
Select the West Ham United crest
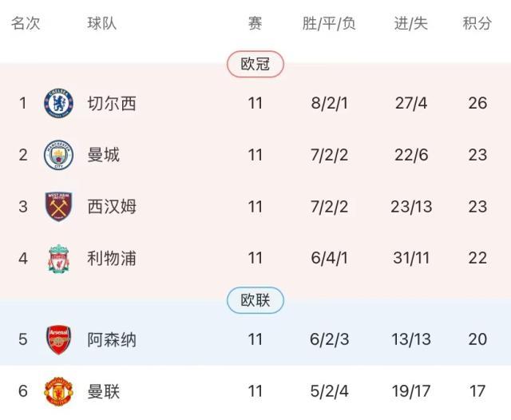(58, 207)
